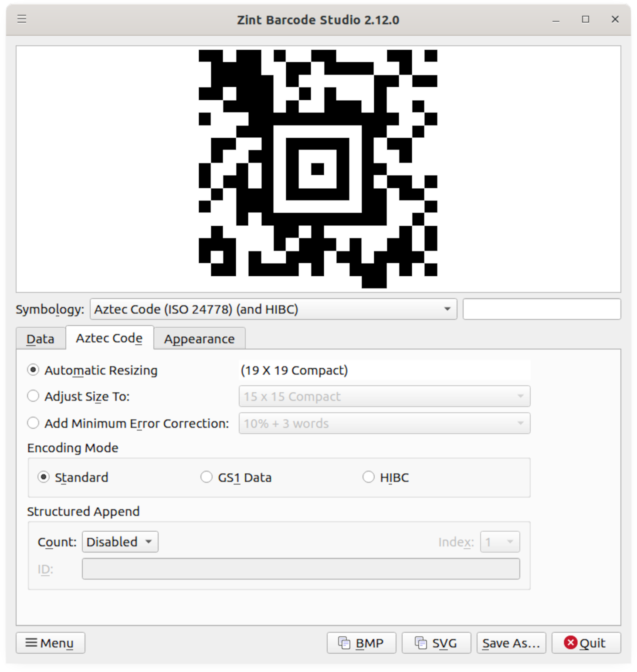This screenshot has width=637, height=672.
Task: Maximize the Zint Barcode Studio window
Action: 586,19
